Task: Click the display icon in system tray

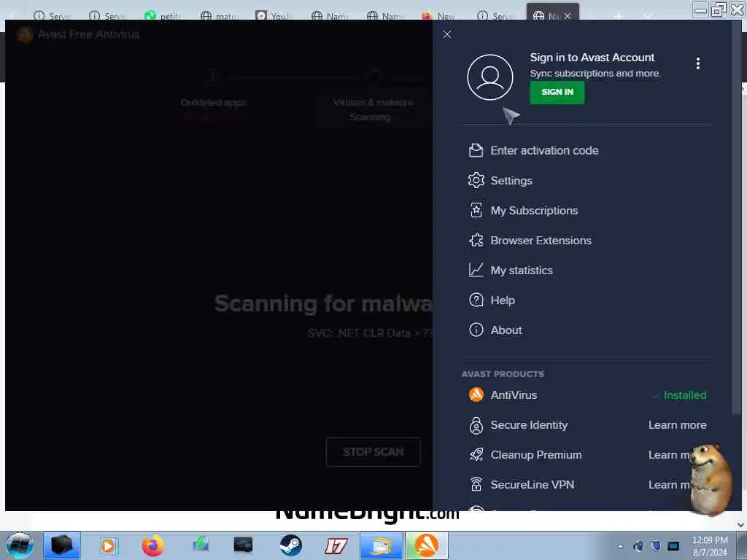Action: click(x=673, y=545)
